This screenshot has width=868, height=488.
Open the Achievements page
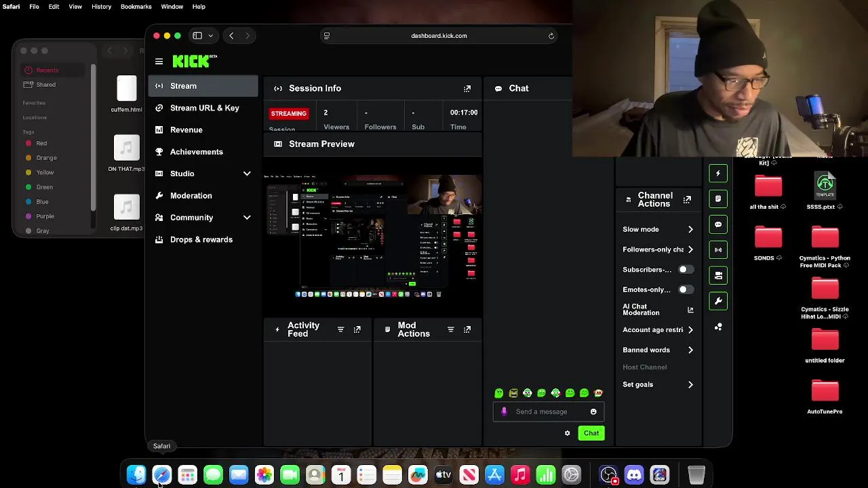pos(203,152)
